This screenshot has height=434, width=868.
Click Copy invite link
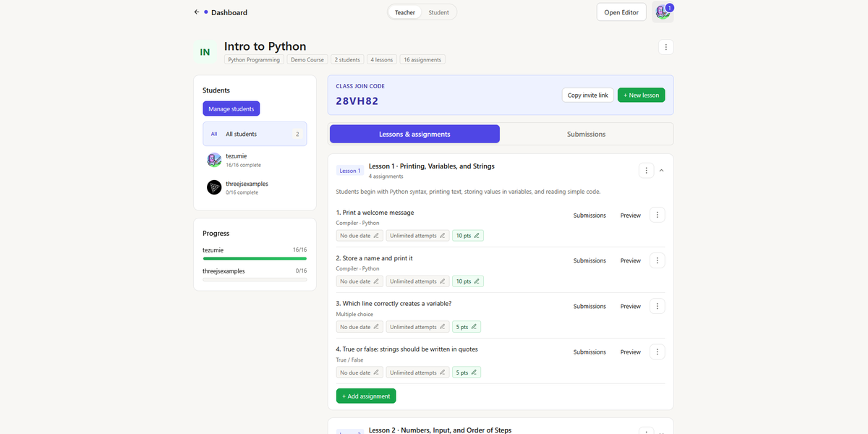[588, 95]
